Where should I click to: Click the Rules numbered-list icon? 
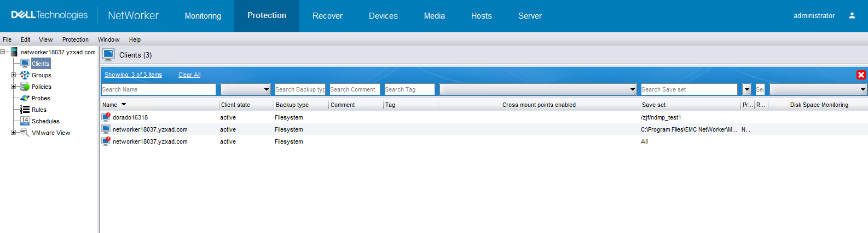click(25, 110)
